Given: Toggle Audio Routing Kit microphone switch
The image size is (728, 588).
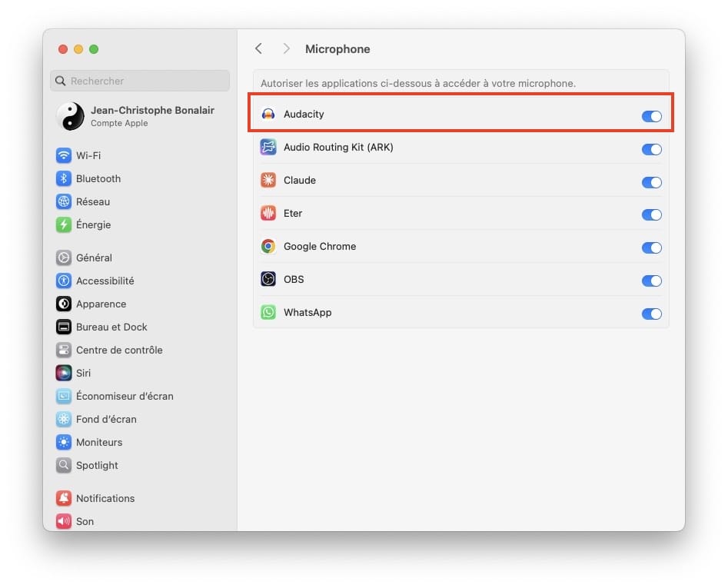Looking at the screenshot, I should click(x=651, y=149).
